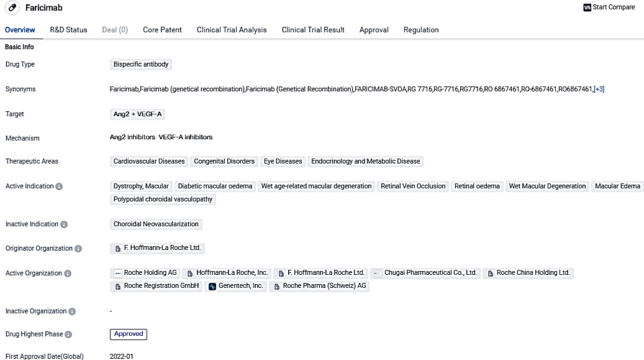Expand the +3 more synonyms link
The image size is (644, 360).
(599, 90)
